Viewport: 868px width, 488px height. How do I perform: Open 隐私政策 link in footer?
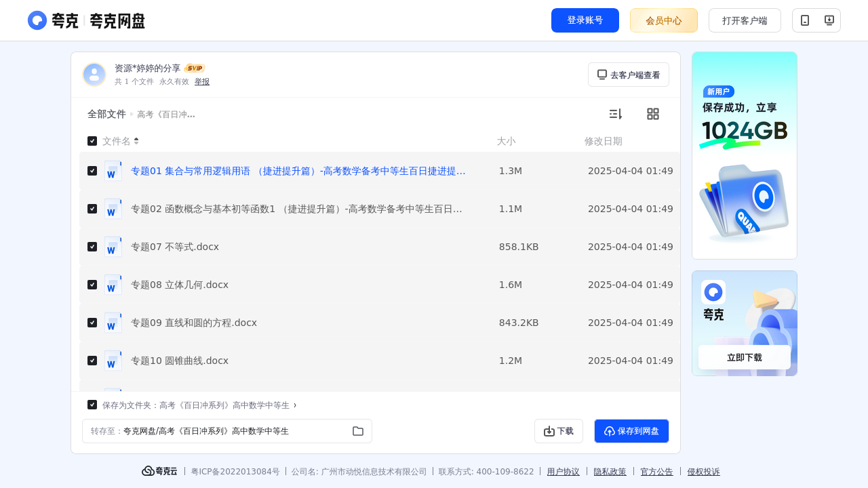(610, 472)
